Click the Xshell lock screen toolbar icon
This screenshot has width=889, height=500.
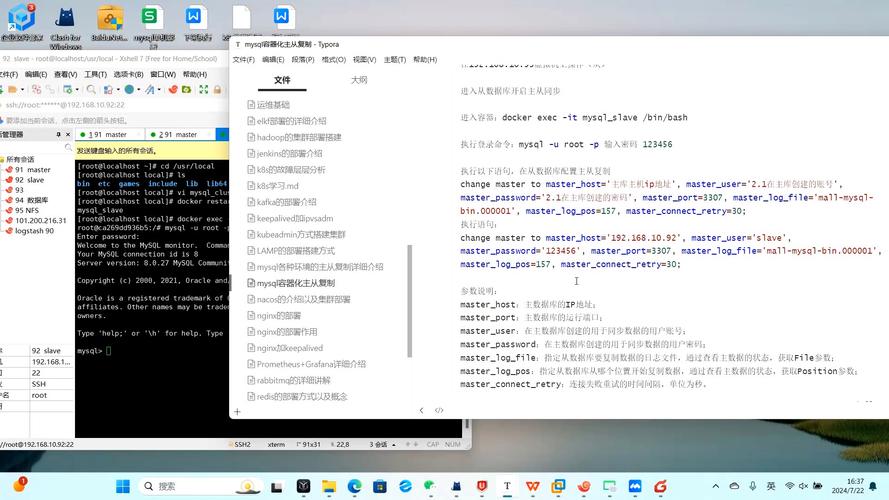pos(217,90)
